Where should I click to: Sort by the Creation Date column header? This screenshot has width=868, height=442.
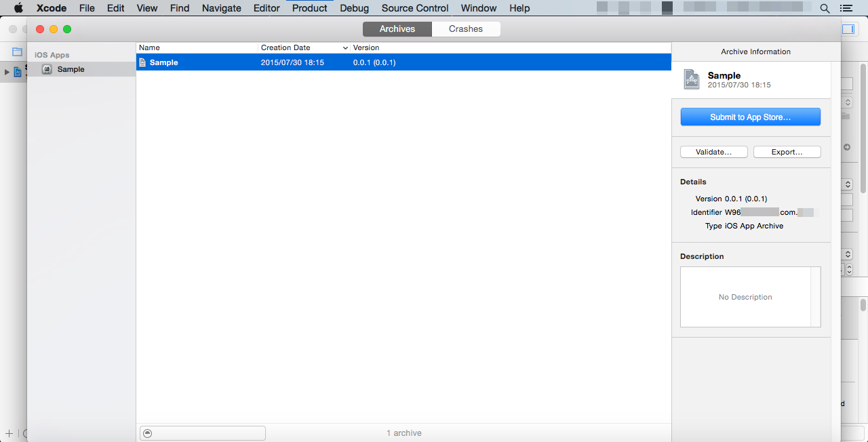(x=304, y=47)
